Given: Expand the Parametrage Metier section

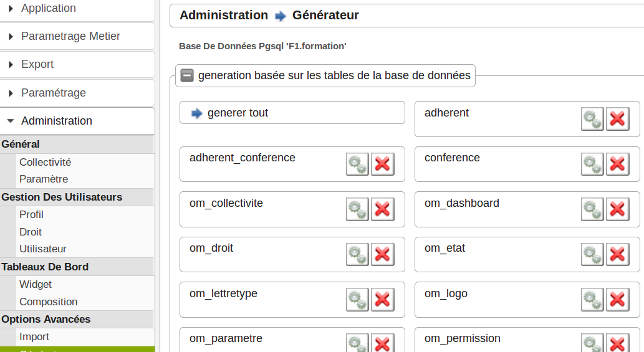Looking at the screenshot, I should 70,36.
